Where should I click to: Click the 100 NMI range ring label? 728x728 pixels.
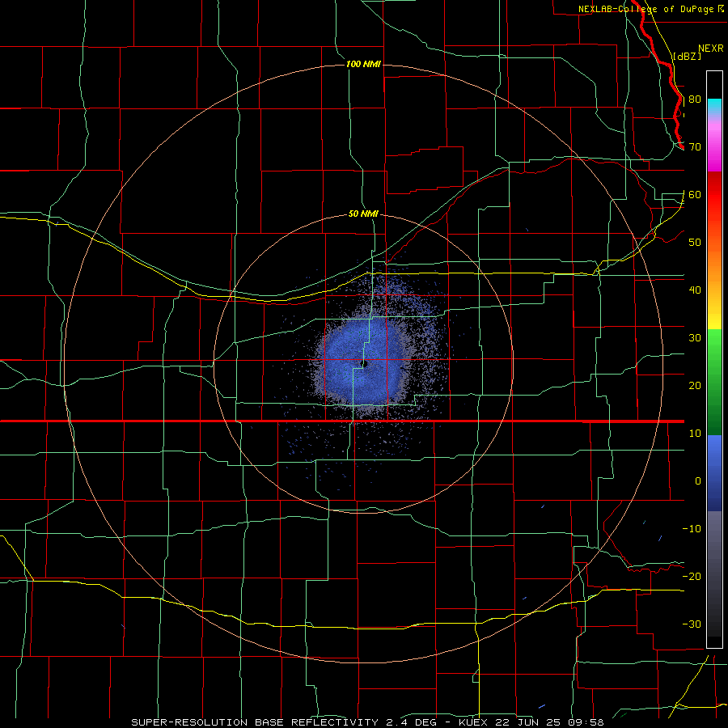pyautogui.click(x=363, y=64)
